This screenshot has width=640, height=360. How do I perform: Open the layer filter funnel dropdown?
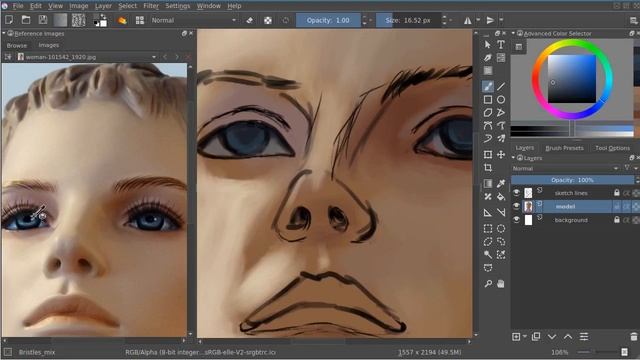click(x=628, y=168)
